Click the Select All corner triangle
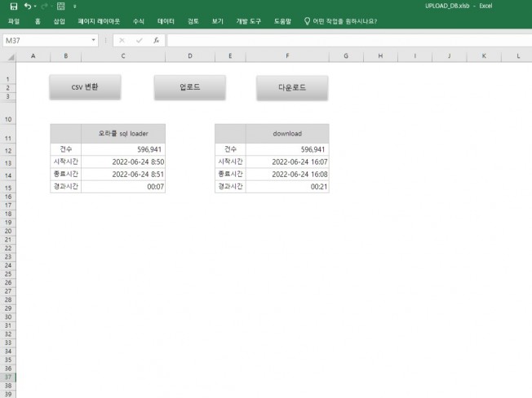The width and height of the screenshot is (532, 398). coord(11,56)
